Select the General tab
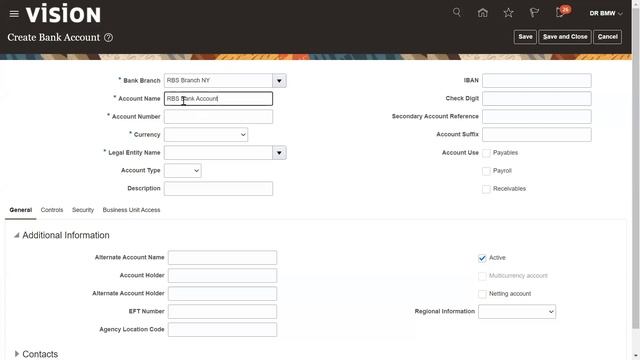The image size is (640, 360). tap(20, 210)
